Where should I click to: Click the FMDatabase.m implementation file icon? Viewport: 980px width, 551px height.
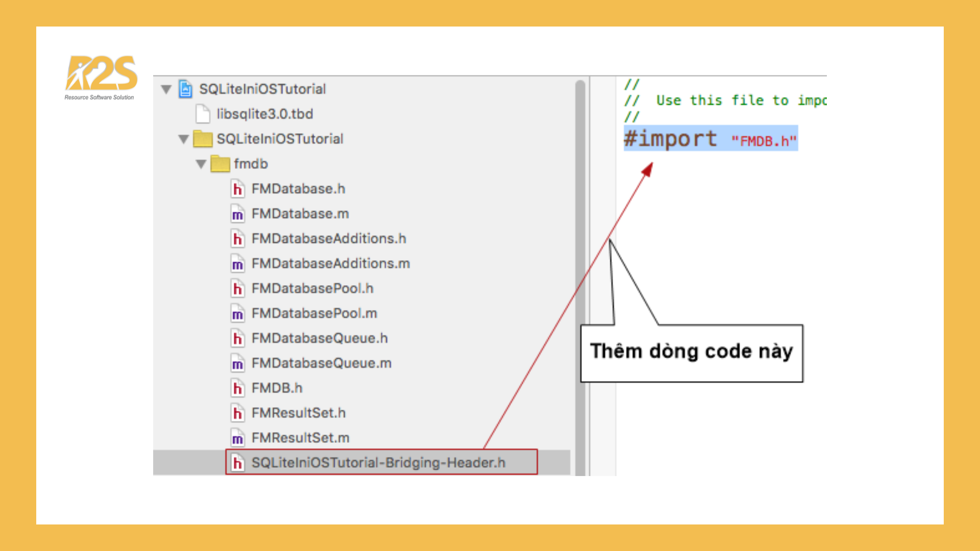tap(237, 214)
